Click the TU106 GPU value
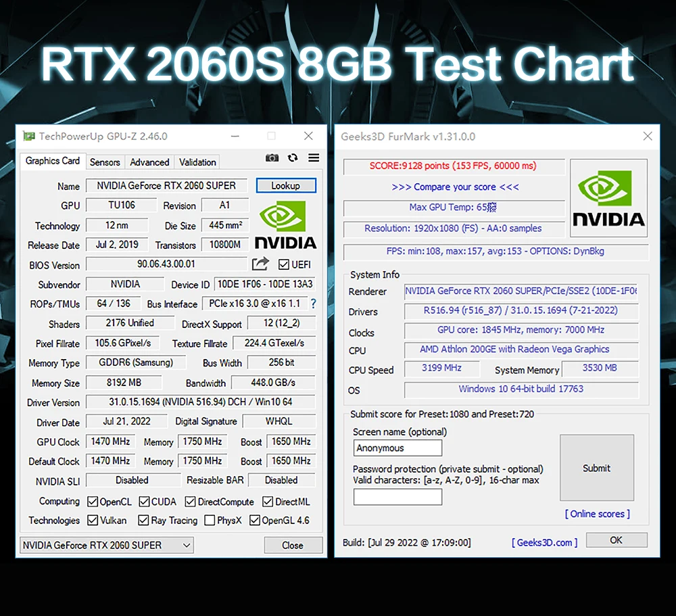The width and height of the screenshot is (676, 616). (122, 205)
